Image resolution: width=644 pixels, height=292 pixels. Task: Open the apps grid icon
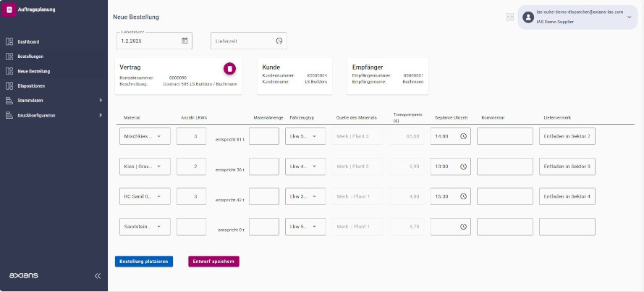coord(510,17)
